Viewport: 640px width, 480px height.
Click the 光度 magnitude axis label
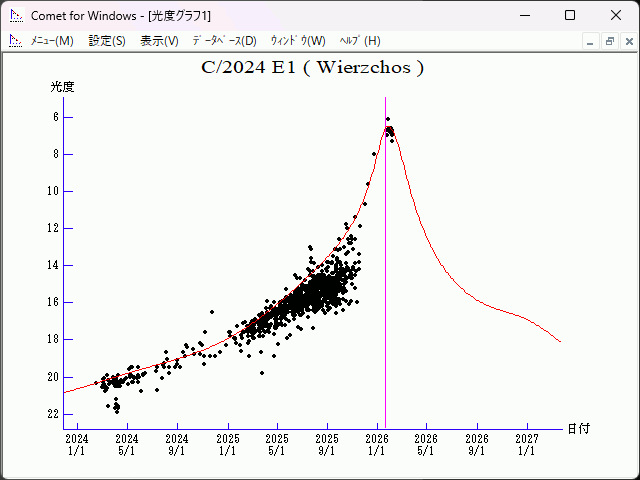point(63,87)
